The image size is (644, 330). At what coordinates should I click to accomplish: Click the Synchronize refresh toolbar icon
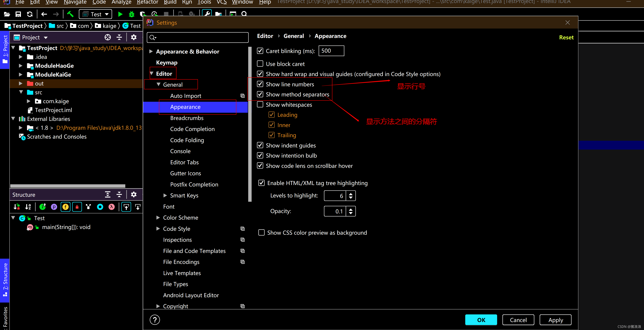coord(30,14)
